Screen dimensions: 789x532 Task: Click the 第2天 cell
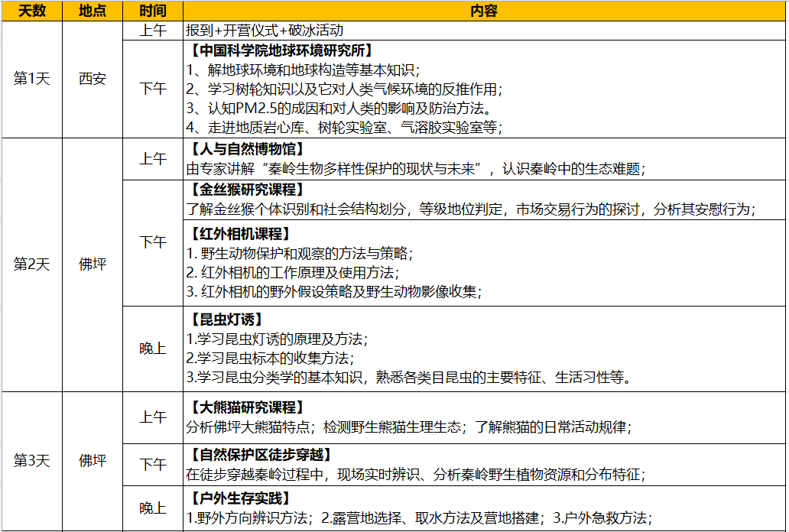tap(31, 264)
